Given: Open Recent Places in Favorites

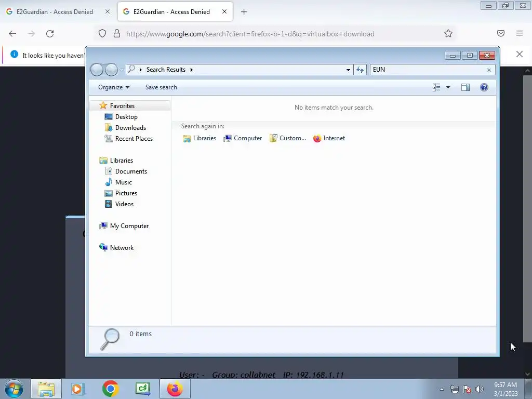Looking at the screenshot, I should (x=134, y=138).
